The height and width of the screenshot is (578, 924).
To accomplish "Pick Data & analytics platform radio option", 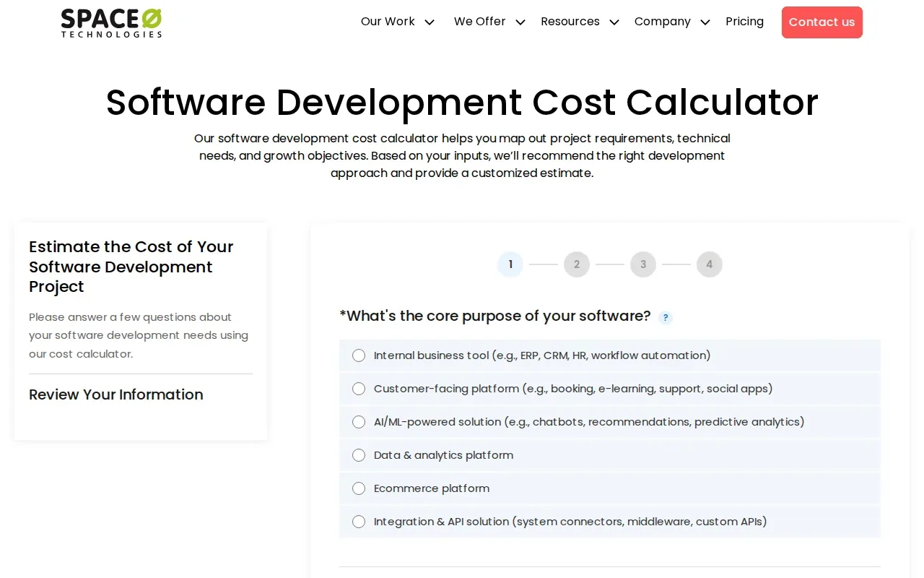I will (359, 455).
